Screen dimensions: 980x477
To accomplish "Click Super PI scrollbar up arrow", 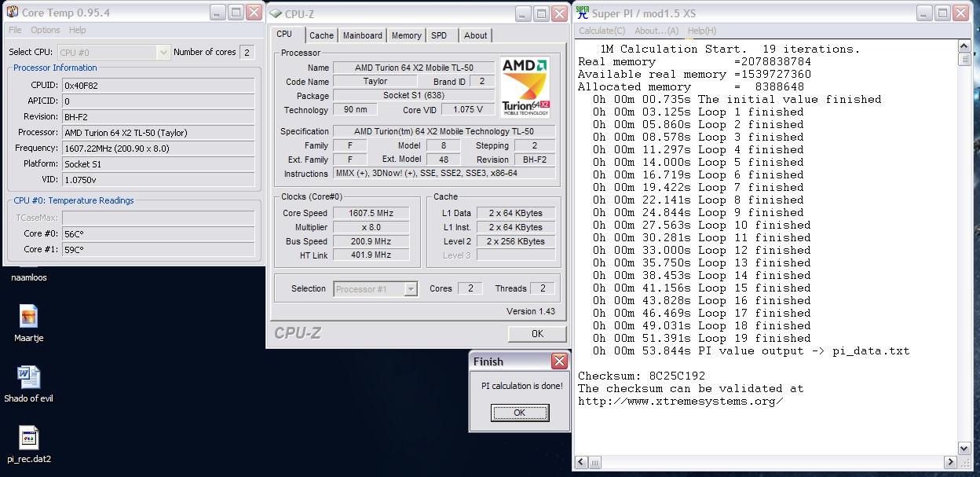I will click(964, 46).
